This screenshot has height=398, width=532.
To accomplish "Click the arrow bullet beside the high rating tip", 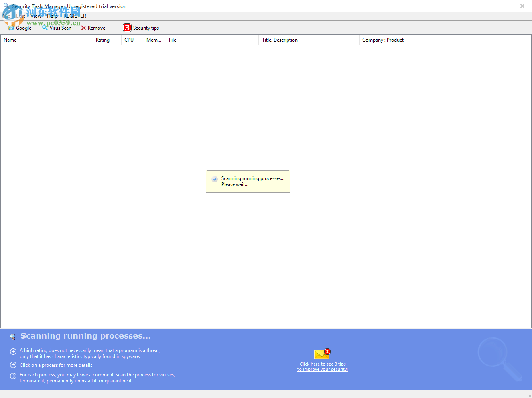I will [13, 351].
